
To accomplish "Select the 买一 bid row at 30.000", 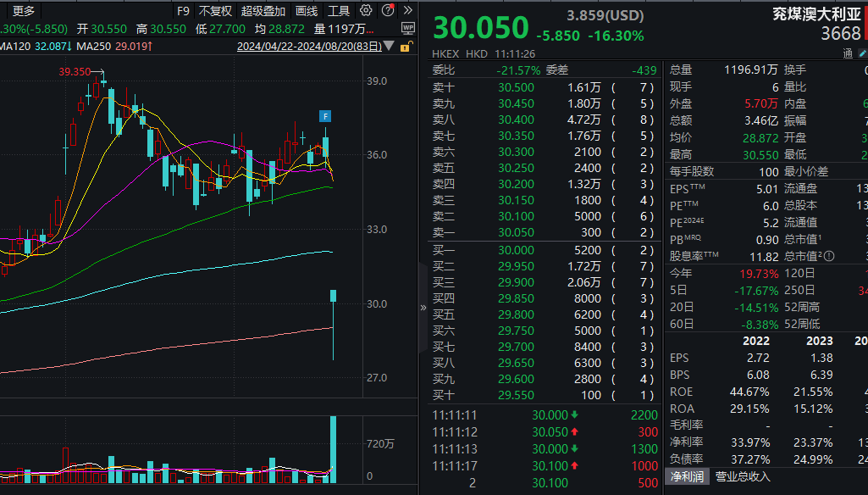I will click(x=542, y=250).
